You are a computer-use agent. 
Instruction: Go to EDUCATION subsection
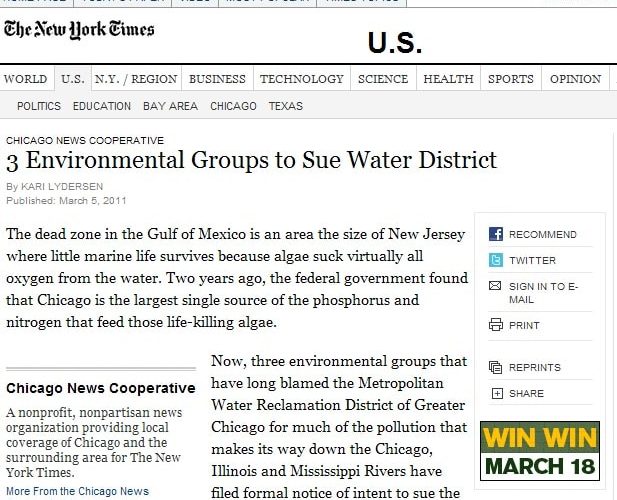click(102, 106)
